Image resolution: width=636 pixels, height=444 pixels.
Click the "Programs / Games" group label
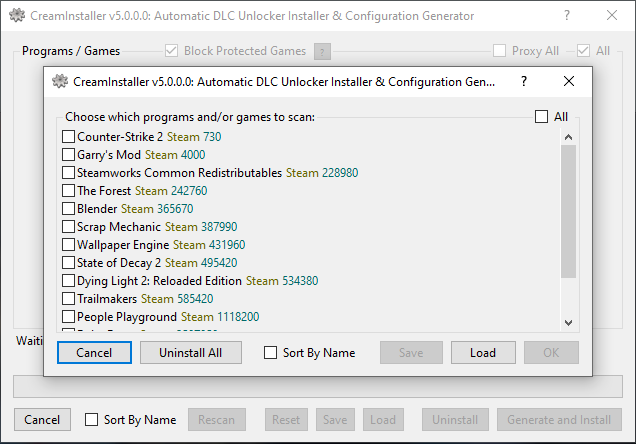pos(71,51)
